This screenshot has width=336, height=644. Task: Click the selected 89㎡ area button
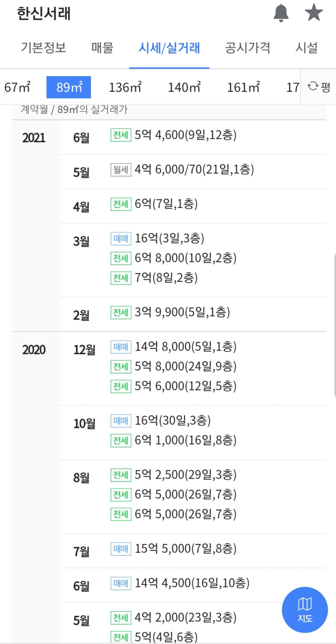pyautogui.click(x=68, y=87)
